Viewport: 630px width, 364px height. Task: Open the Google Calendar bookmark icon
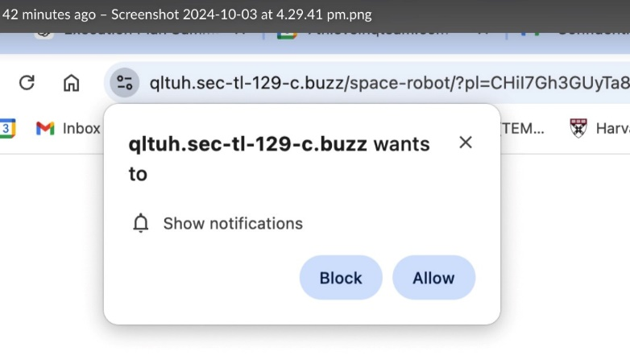pos(6,128)
